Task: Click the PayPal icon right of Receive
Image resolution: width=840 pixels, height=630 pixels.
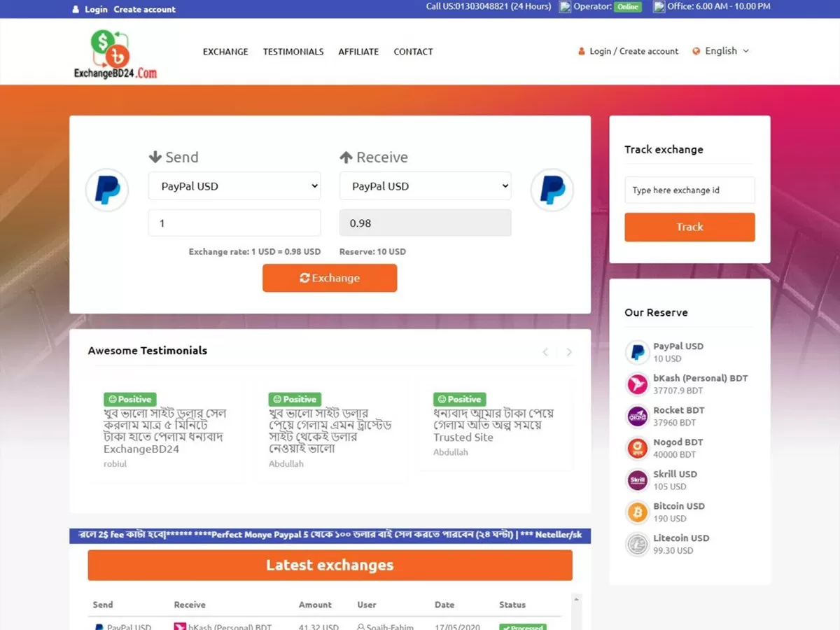Action: coord(552,190)
